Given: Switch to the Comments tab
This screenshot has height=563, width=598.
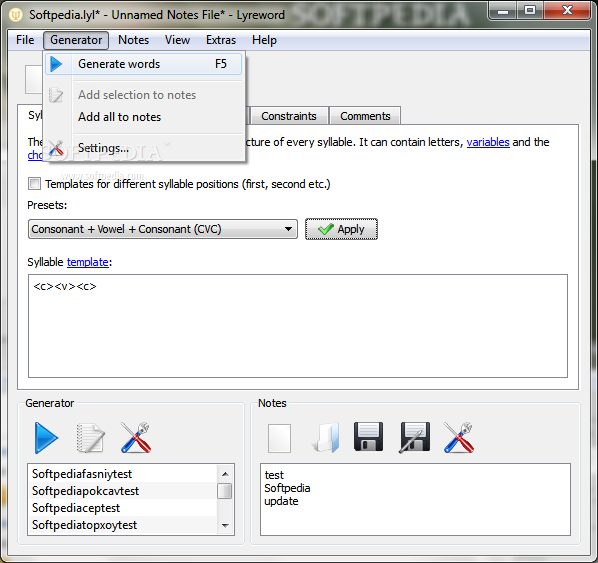Looking at the screenshot, I should click(x=365, y=116).
